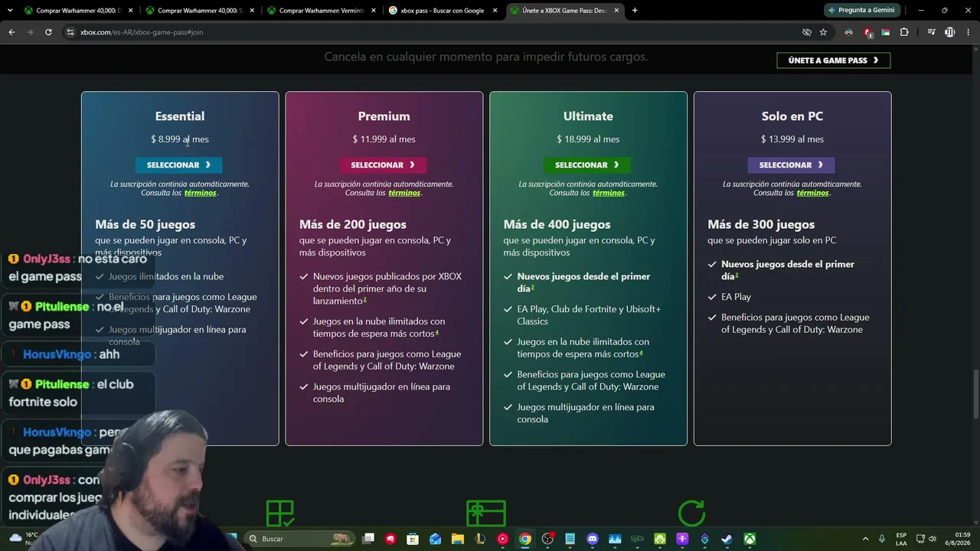Click the crossed-out eye icon in the address bar
This screenshot has height=551, width=980.
(806, 32)
